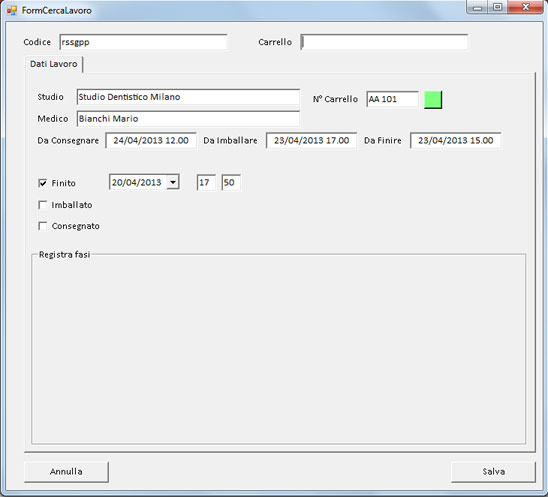
Task: Select the Studio Dentistico Milano field
Action: (x=188, y=97)
